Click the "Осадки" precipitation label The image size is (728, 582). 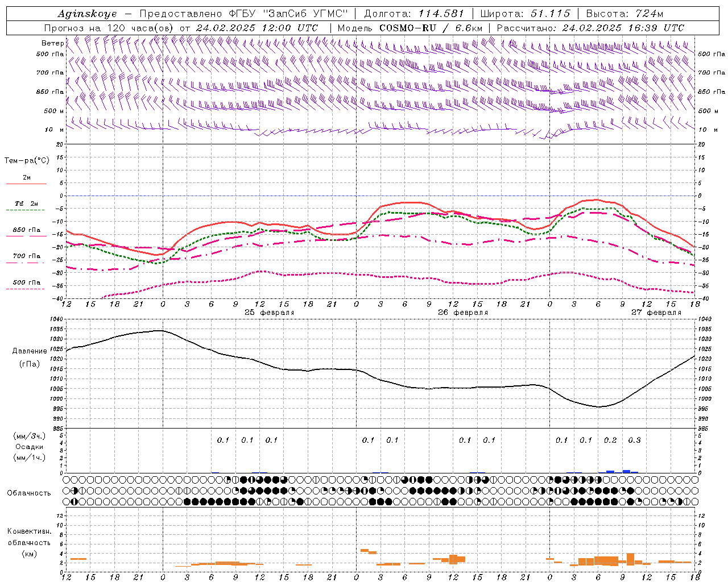pyautogui.click(x=30, y=447)
